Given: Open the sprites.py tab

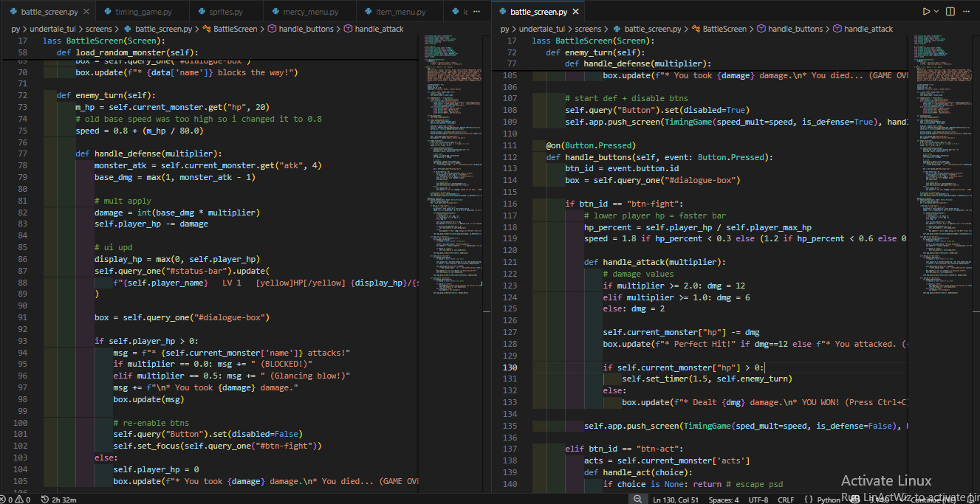Looking at the screenshot, I should (x=226, y=12).
